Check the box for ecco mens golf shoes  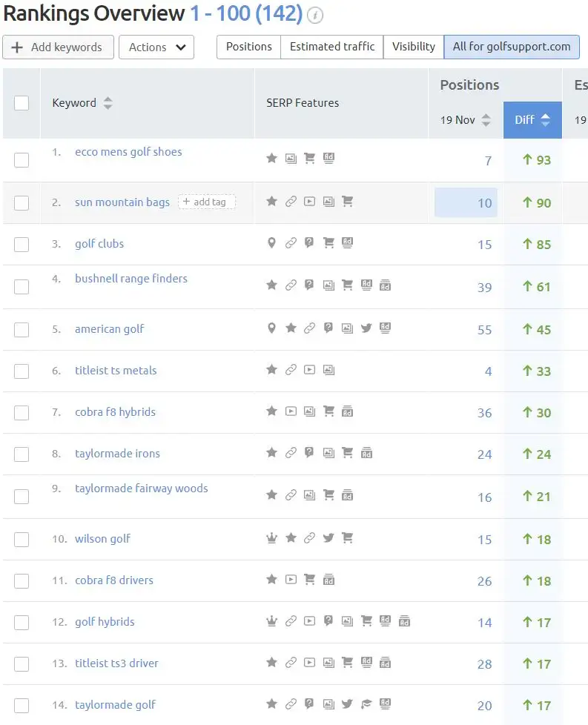[22, 160]
